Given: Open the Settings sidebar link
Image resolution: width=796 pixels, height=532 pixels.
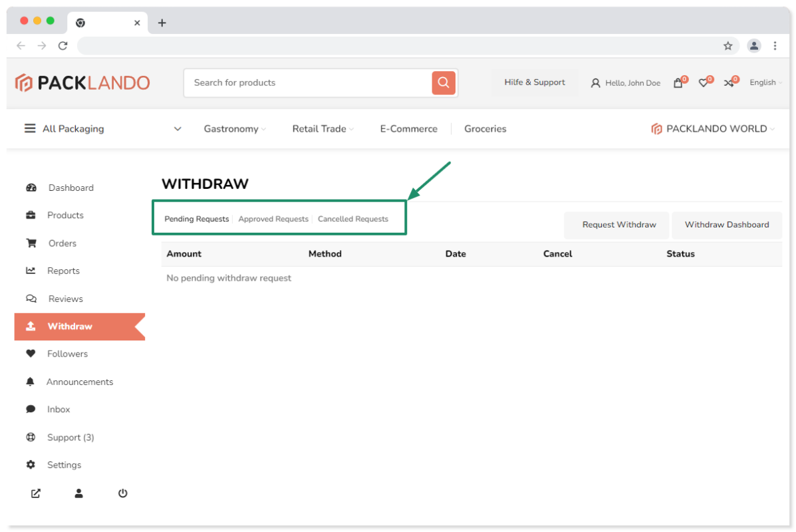Looking at the screenshot, I should [64, 465].
